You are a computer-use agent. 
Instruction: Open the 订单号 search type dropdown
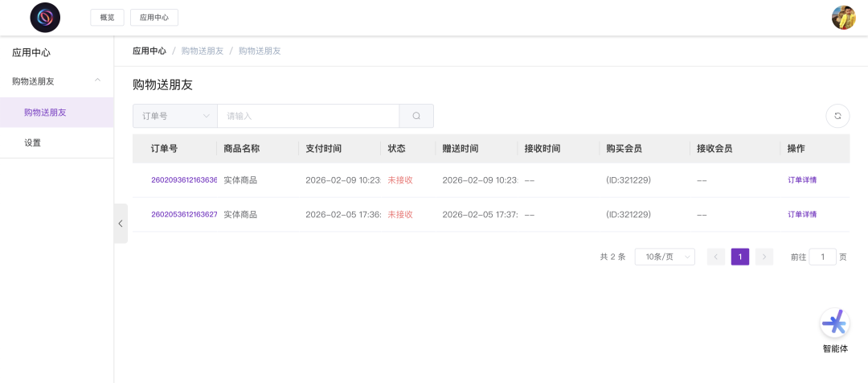click(174, 116)
